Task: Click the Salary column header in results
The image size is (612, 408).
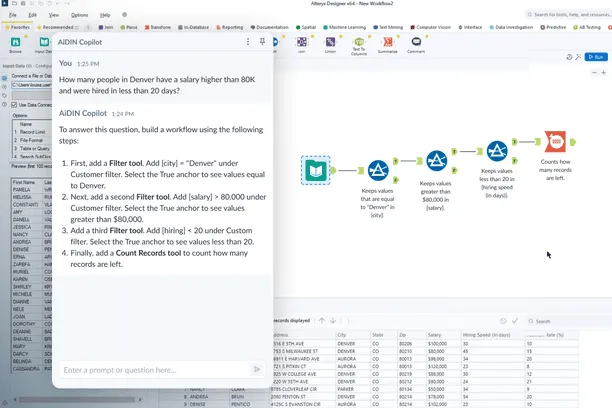Action: pyautogui.click(x=443, y=335)
